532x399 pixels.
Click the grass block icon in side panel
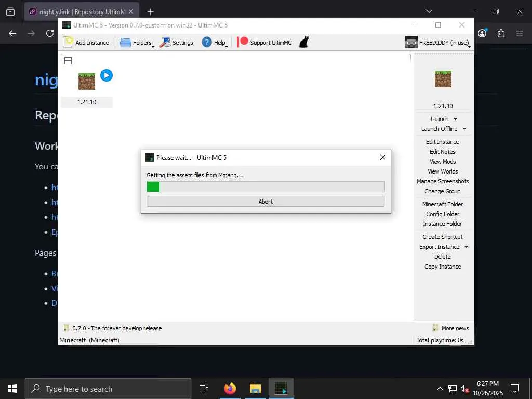(443, 79)
